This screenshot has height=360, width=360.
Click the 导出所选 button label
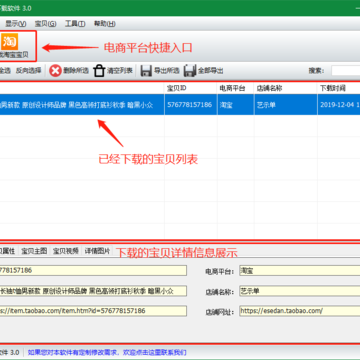[x=166, y=71]
